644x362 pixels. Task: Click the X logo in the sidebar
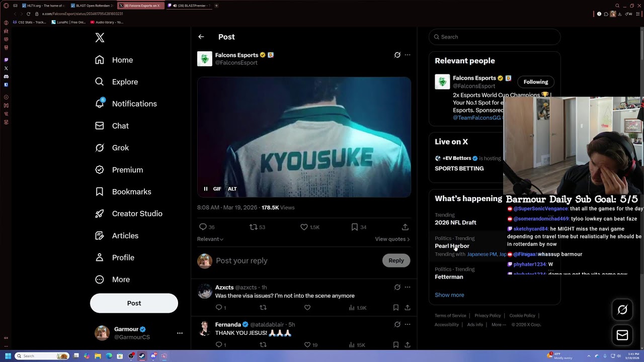pyautogui.click(x=100, y=38)
